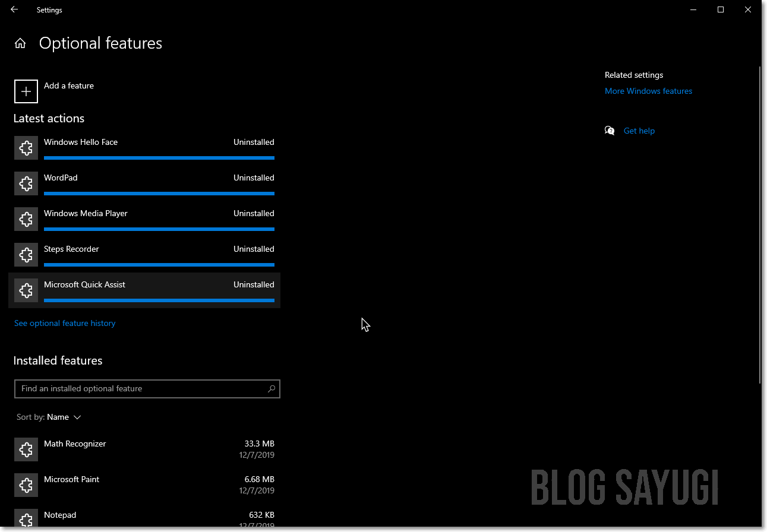The height and width of the screenshot is (532, 767).
Task: Click the Add a feature label
Action: pos(69,85)
